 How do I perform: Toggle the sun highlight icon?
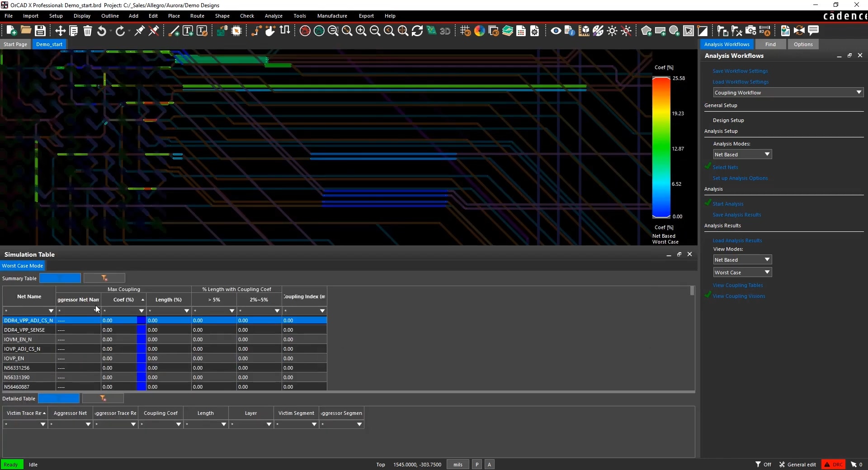(612, 31)
